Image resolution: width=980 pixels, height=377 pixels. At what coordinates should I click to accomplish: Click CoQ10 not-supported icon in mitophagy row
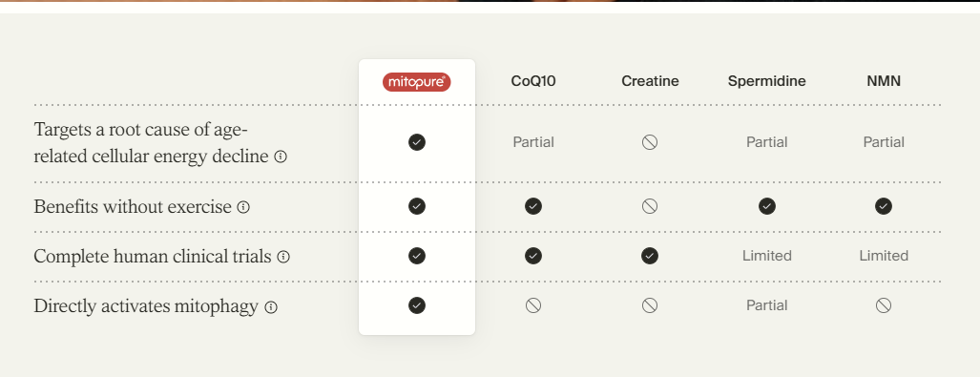pyautogui.click(x=533, y=305)
